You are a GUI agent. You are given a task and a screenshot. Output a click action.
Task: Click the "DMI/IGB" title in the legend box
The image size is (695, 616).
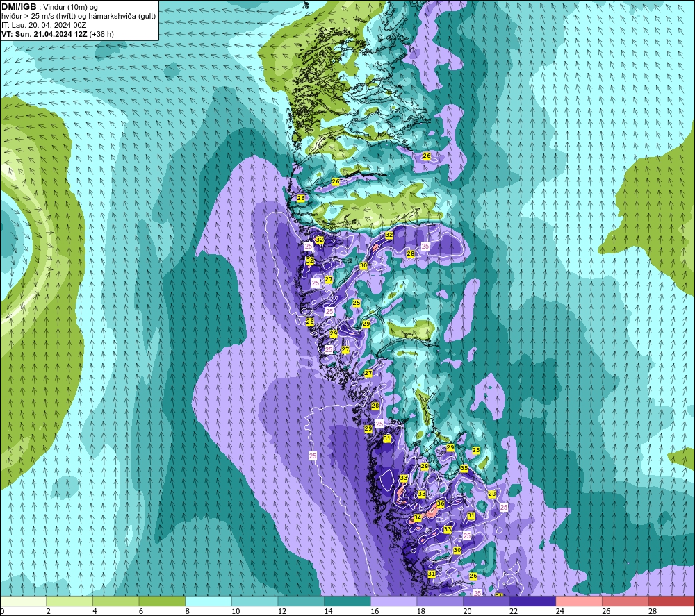click(x=19, y=7)
